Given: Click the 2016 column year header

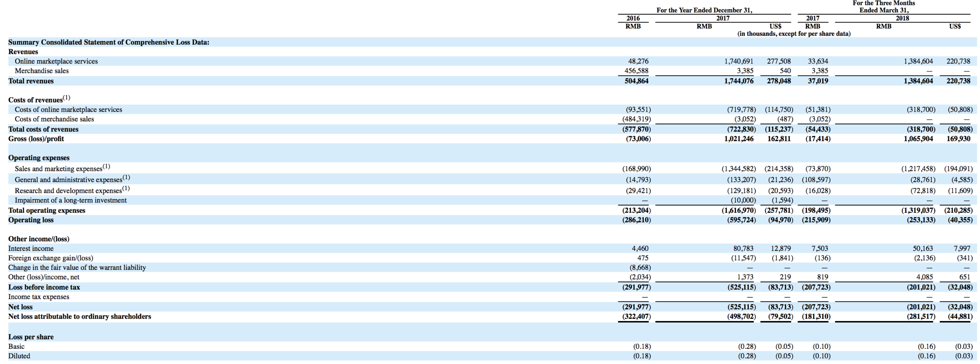Looking at the screenshot, I should pos(633,18).
